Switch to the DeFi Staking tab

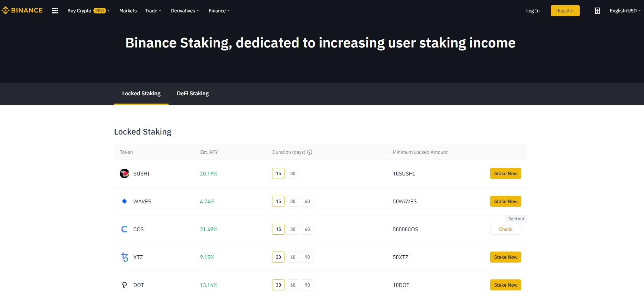coord(193,94)
